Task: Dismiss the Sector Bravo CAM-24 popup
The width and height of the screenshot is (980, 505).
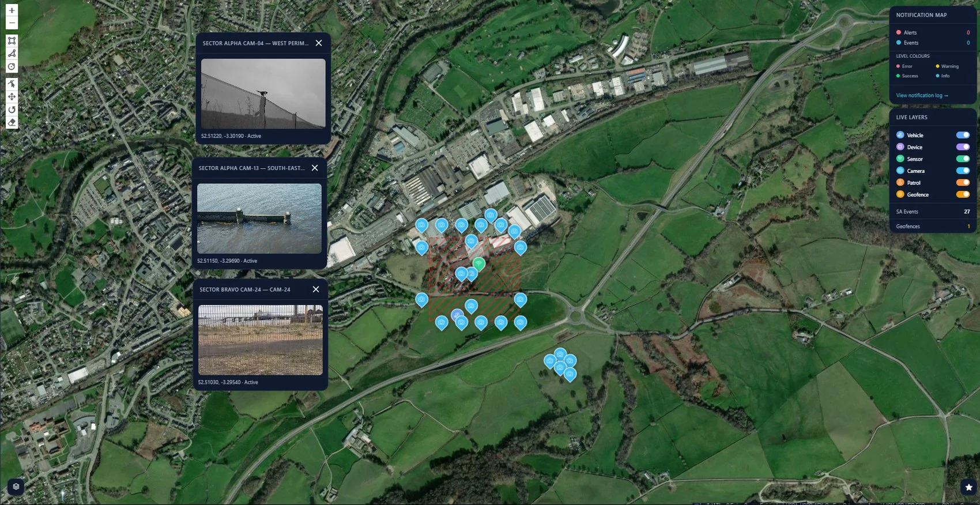Action: tap(316, 289)
